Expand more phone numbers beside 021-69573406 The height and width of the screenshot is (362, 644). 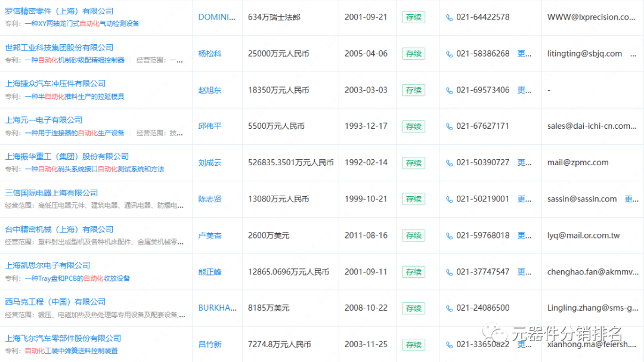point(525,90)
